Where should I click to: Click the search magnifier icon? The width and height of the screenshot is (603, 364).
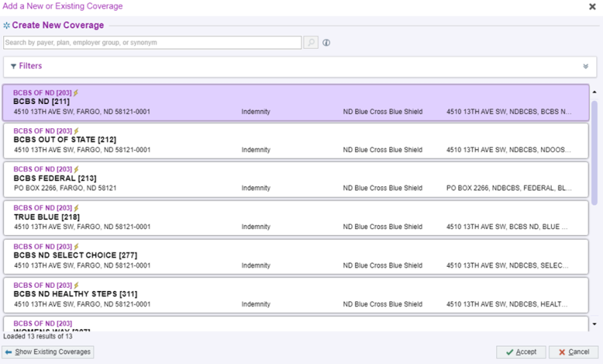pyautogui.click(x=311, y=43)
